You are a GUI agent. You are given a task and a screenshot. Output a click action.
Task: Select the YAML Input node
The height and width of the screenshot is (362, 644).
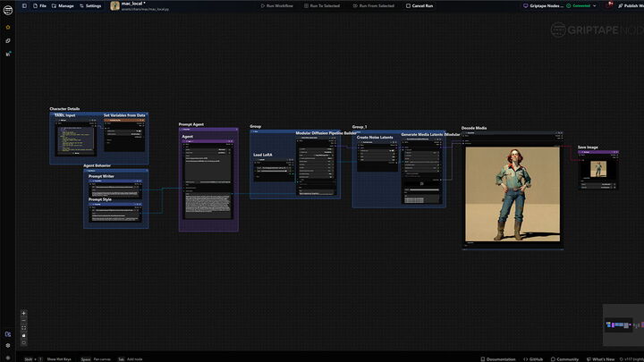pos(65,115)
